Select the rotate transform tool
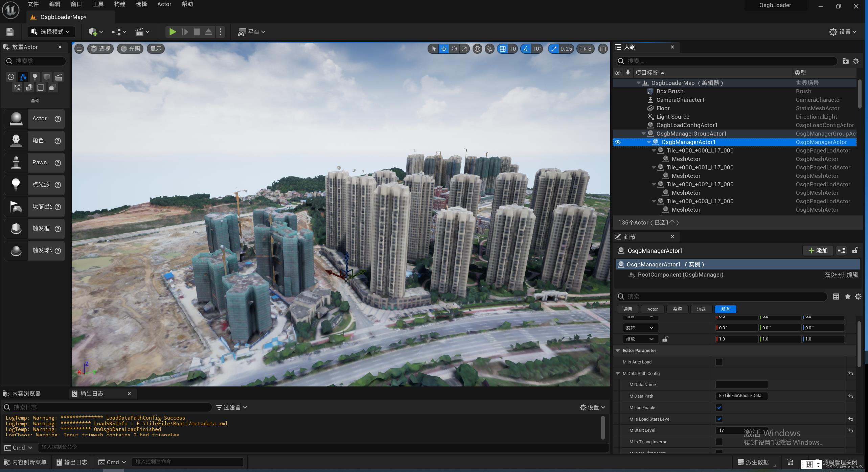 (454, 49)
